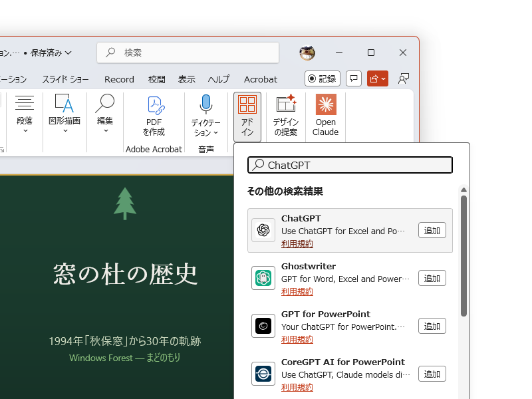Select subtitle 1994年「秋保窓」から30年の軌跡

(125, 341)
